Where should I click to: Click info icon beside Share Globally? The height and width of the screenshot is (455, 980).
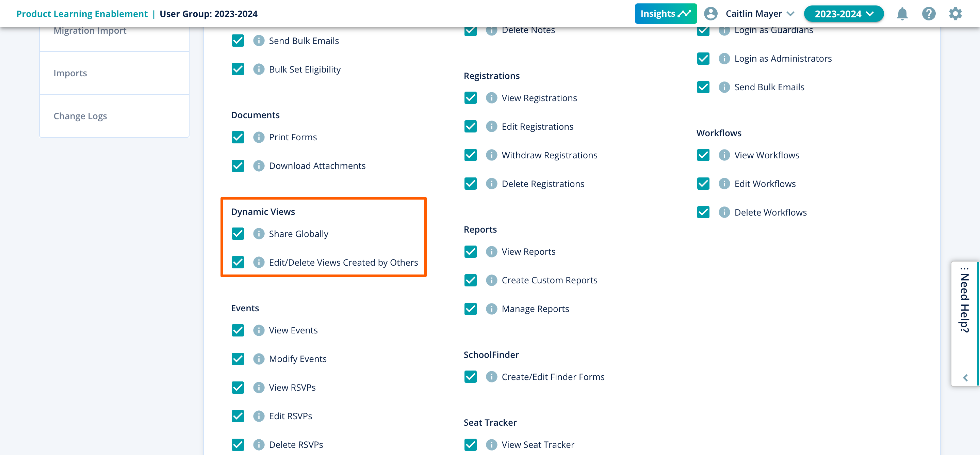259,233
